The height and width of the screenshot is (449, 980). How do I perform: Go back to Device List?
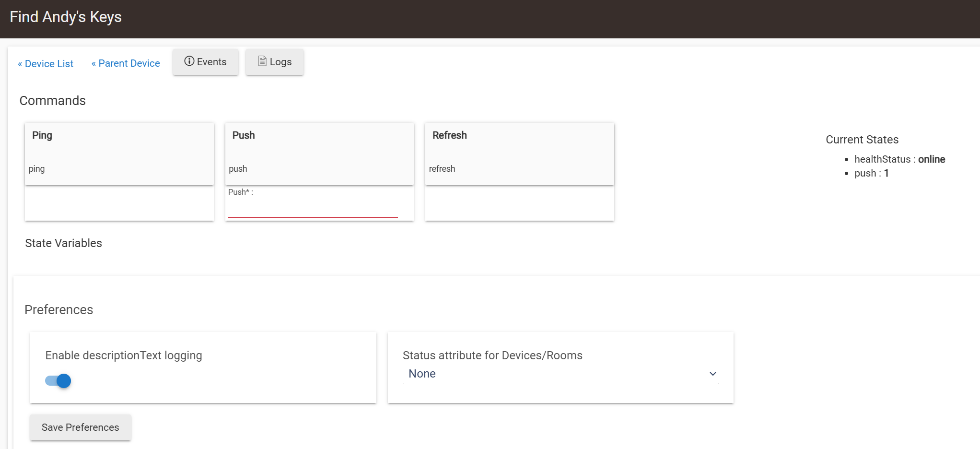46,64
